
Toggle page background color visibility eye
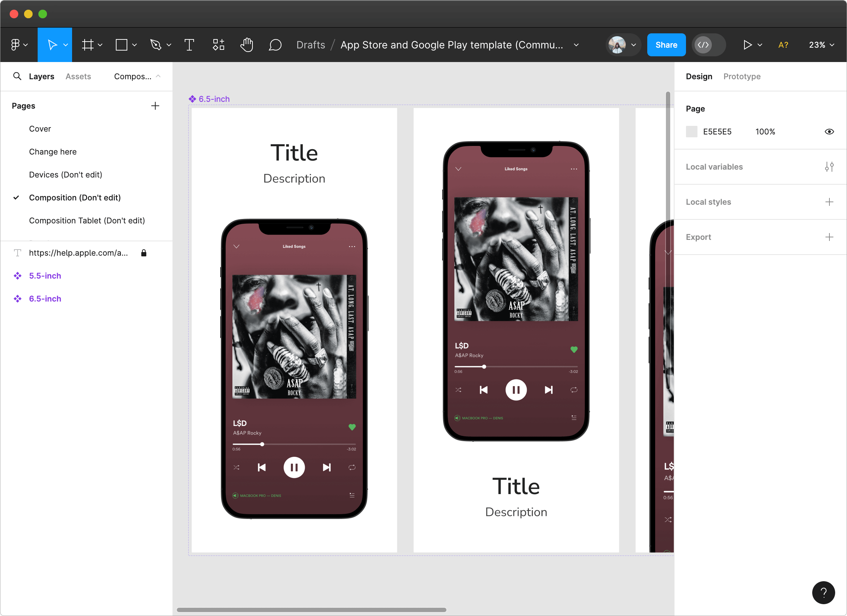(829, 132)
